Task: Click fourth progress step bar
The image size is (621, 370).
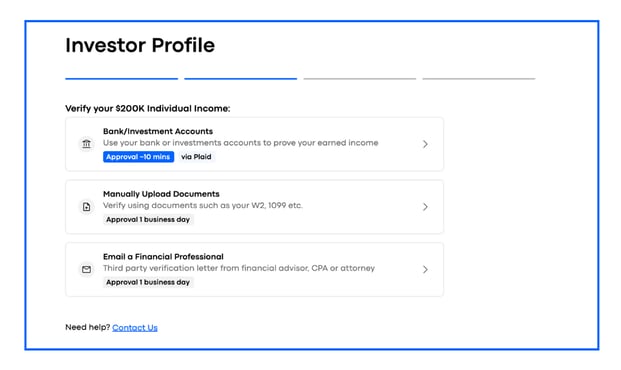Action: pyautogui.click(x=479, y=79)
